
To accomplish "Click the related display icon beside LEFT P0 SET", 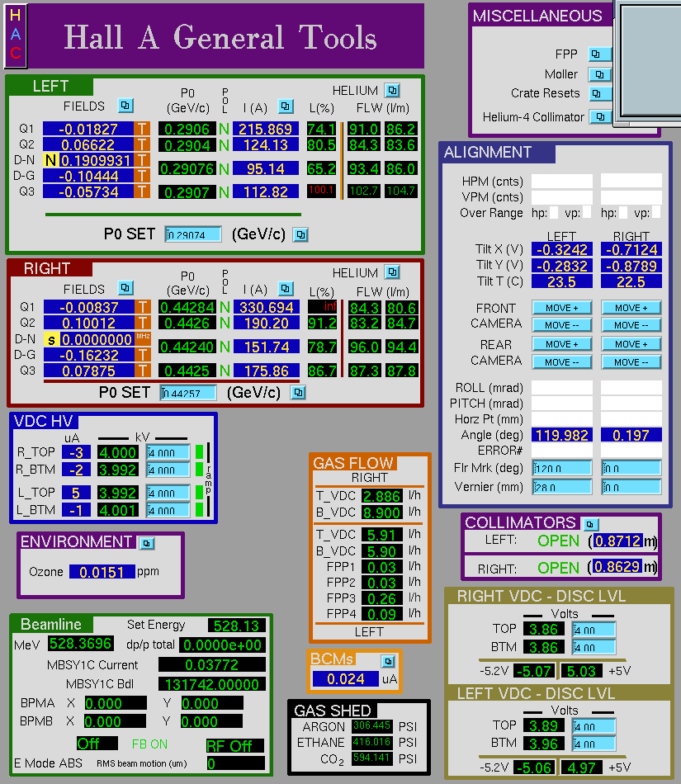I will pos(300,234).
